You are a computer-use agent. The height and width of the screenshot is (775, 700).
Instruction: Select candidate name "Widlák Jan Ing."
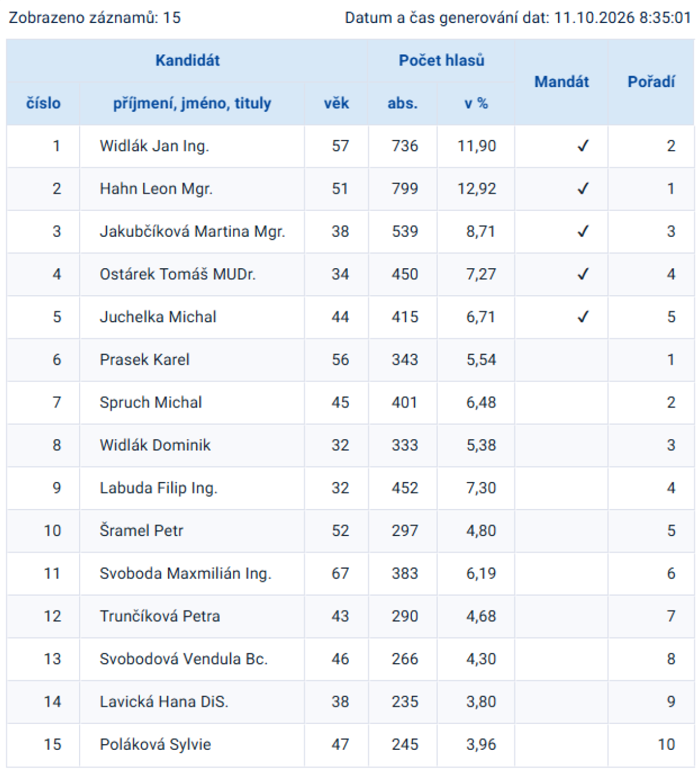tap(154, 146)
